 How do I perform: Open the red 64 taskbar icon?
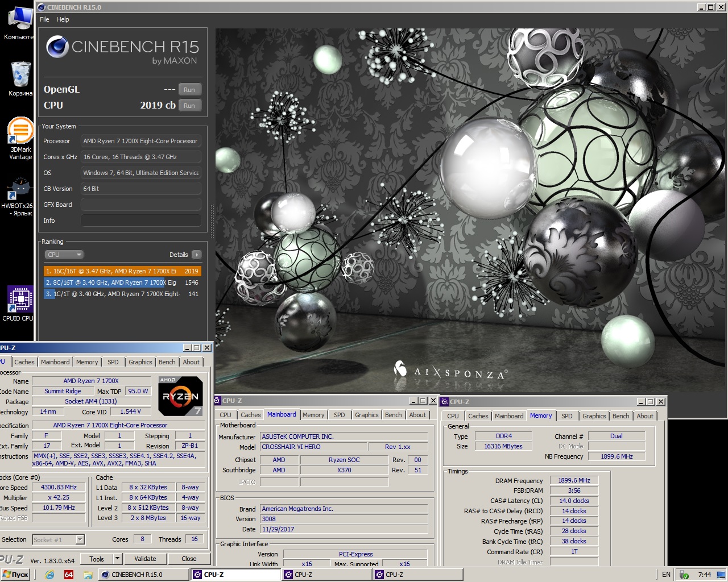click(69, 575)
